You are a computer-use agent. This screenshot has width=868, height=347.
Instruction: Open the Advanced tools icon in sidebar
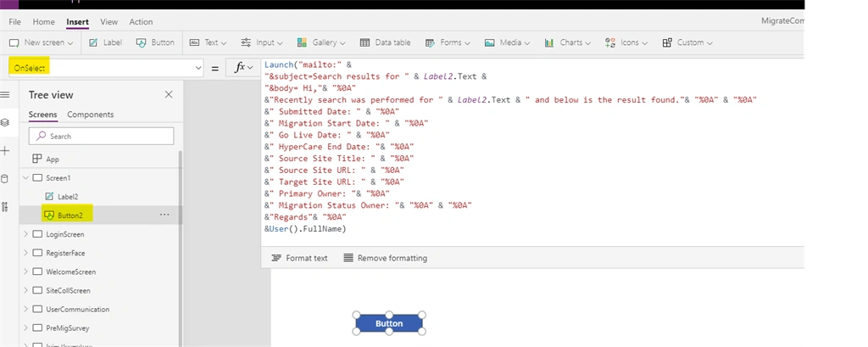[x=5, y=207]
